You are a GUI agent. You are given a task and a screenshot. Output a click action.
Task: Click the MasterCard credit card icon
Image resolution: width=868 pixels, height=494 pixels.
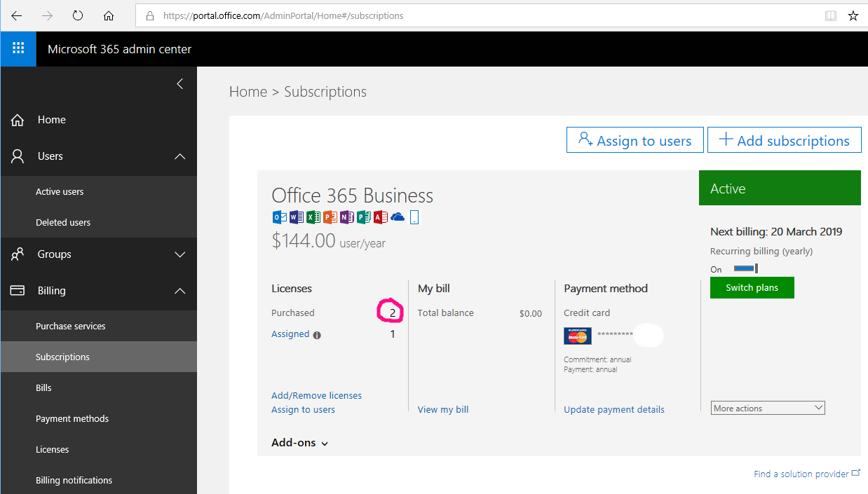click(578, 336)
